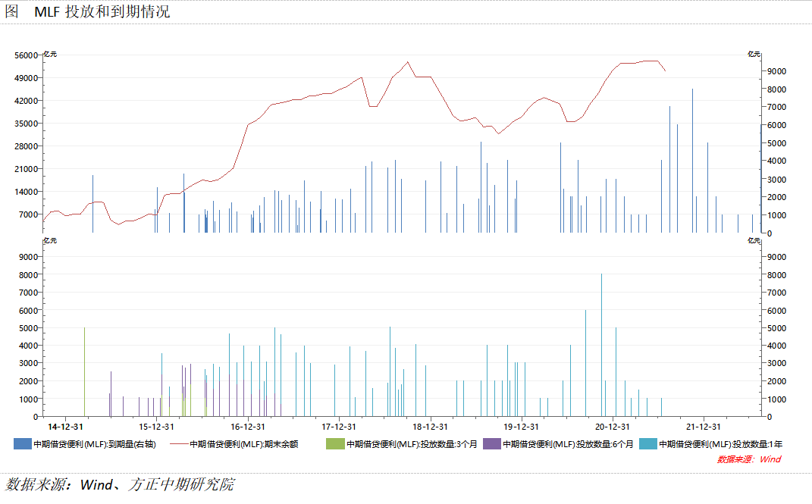Click footer text 数据来源：Wind、方正中期研究院
Viewport: 812px width, 504px height.
pyautogui.click(x=120, y=484)
